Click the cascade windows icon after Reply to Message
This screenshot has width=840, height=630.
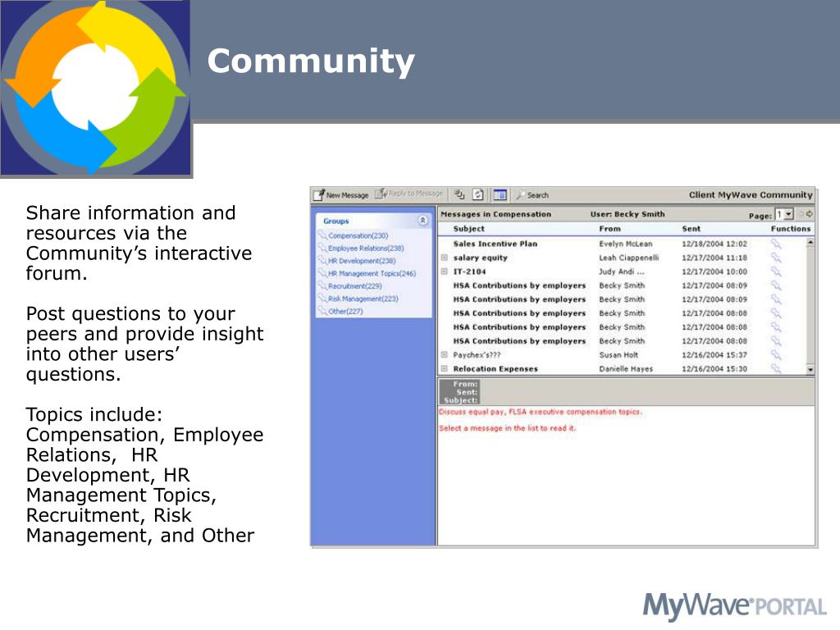click(x=459, y=194)
